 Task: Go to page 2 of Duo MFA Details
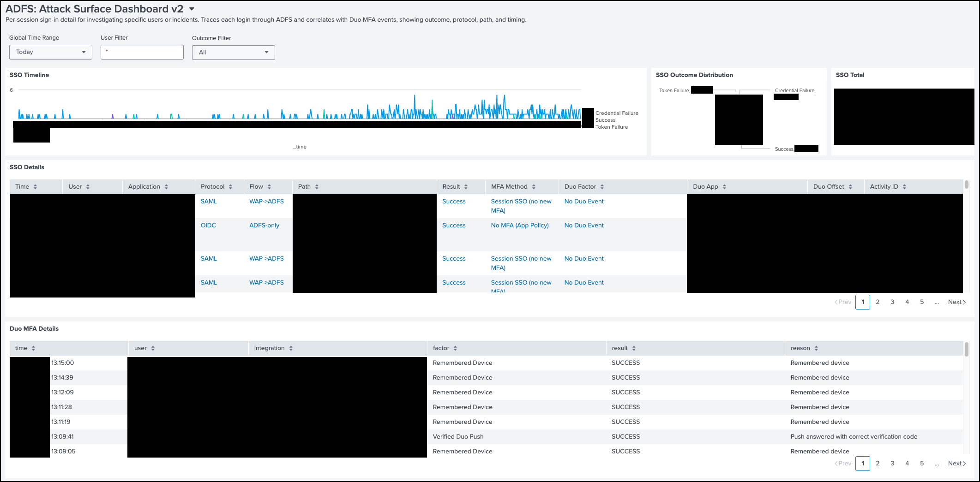(878, 464)
